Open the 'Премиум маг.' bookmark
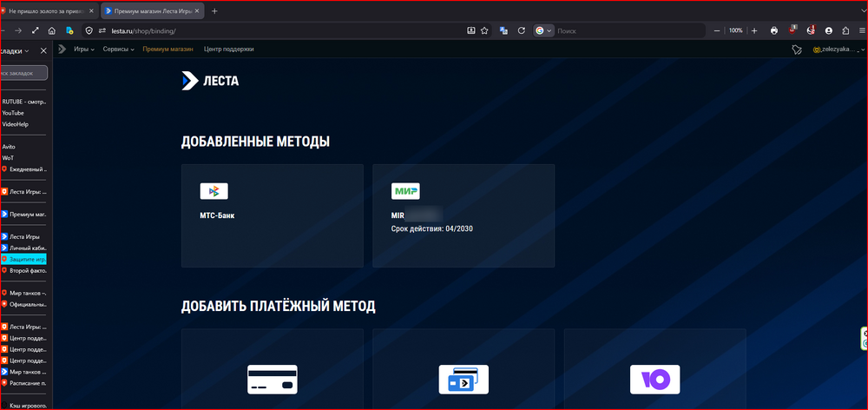The height and width of the screenshot is (410, 868). tap(23, 214)
